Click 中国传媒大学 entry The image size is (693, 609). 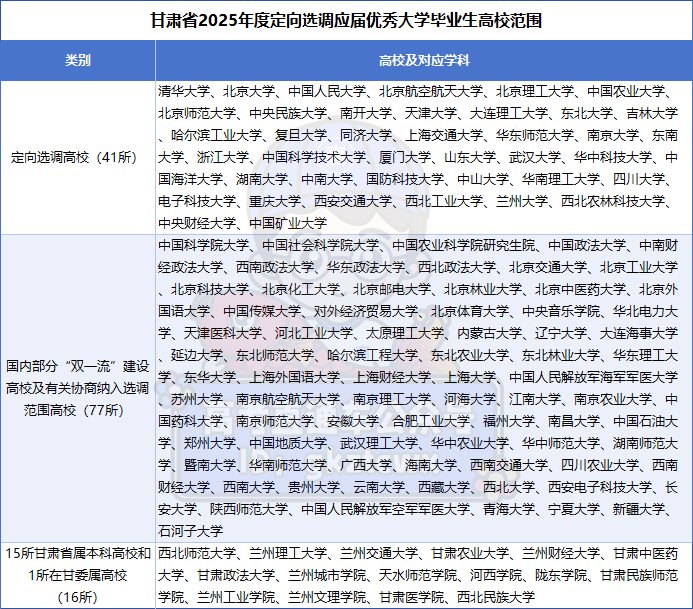pos(262,312)
